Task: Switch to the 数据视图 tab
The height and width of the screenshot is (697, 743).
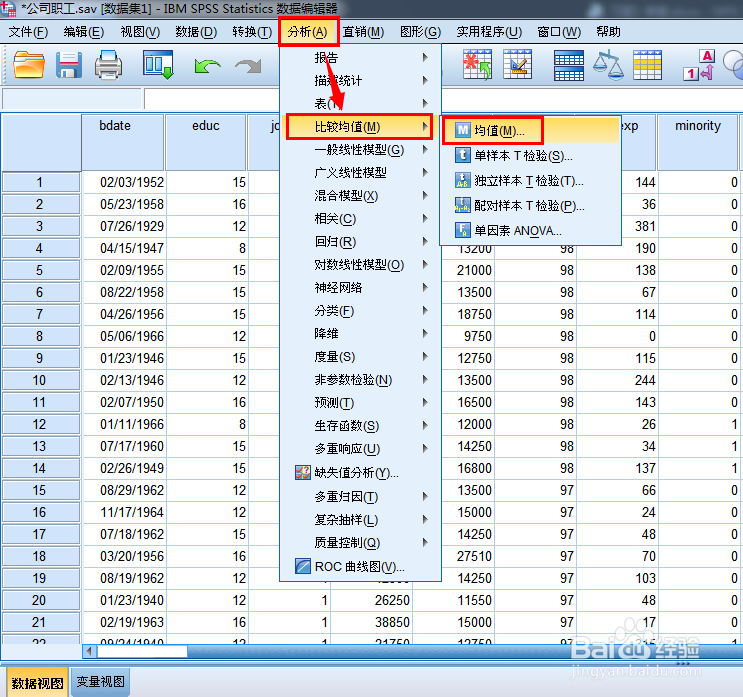Action: pyautogui.click(x=37, y=683)
